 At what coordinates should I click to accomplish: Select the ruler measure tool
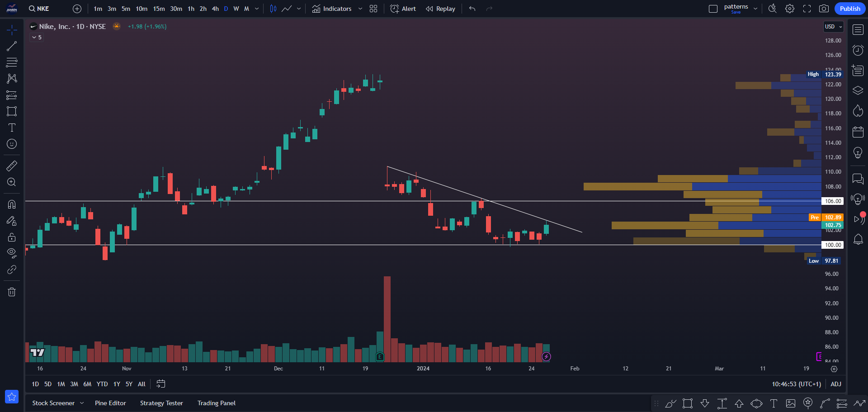point(12,166)
